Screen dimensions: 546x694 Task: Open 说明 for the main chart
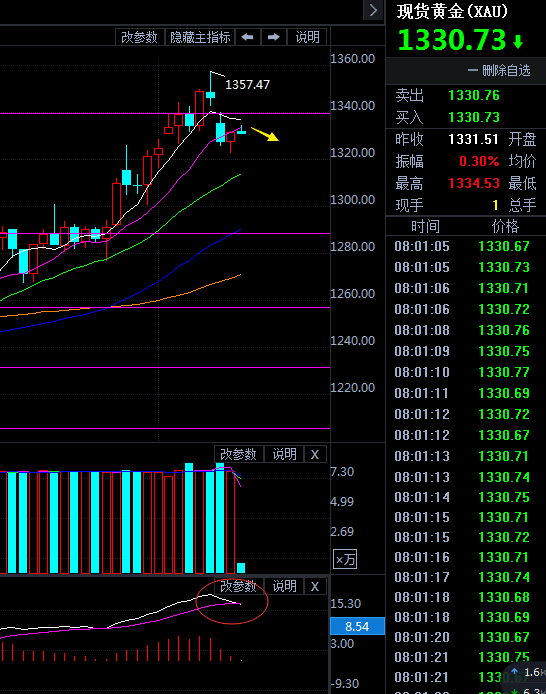coord(308,37)
